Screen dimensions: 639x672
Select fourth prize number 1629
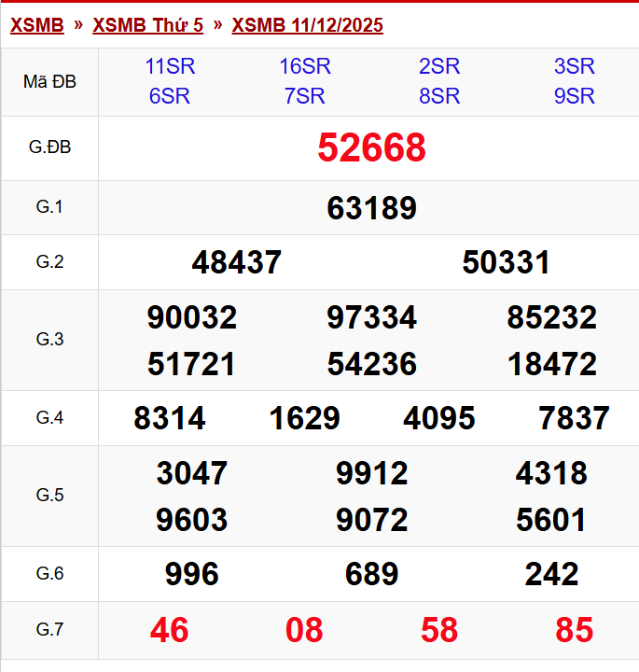tap(304, 419)
